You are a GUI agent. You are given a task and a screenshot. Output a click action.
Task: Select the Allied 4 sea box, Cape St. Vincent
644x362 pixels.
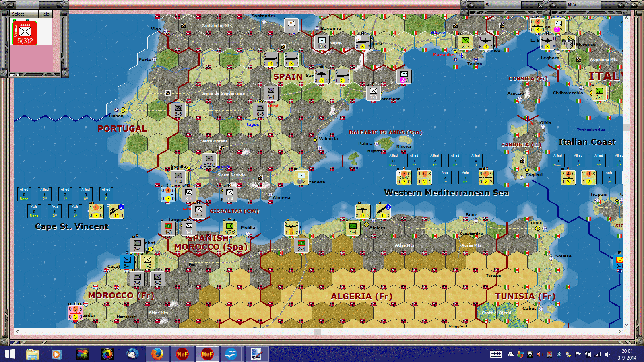point(106,194)
